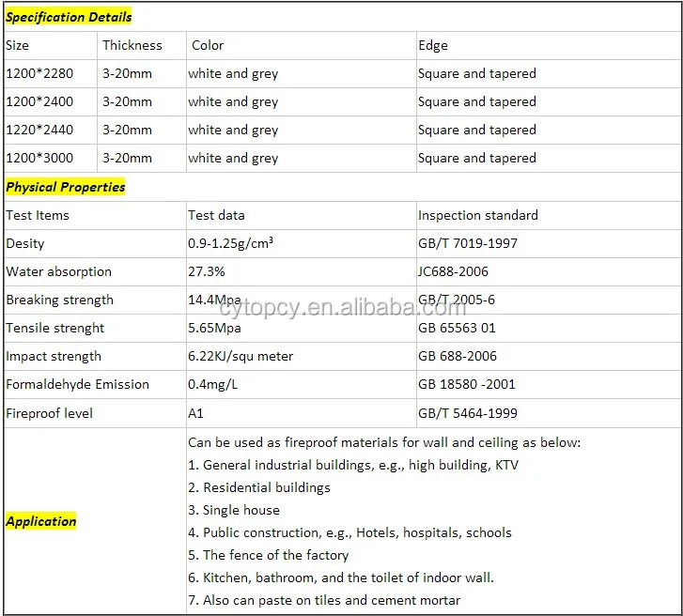The height and width of the screenshot is (616, 683).
Task: Click the Residential buildings list item
Action: point(259,487)
